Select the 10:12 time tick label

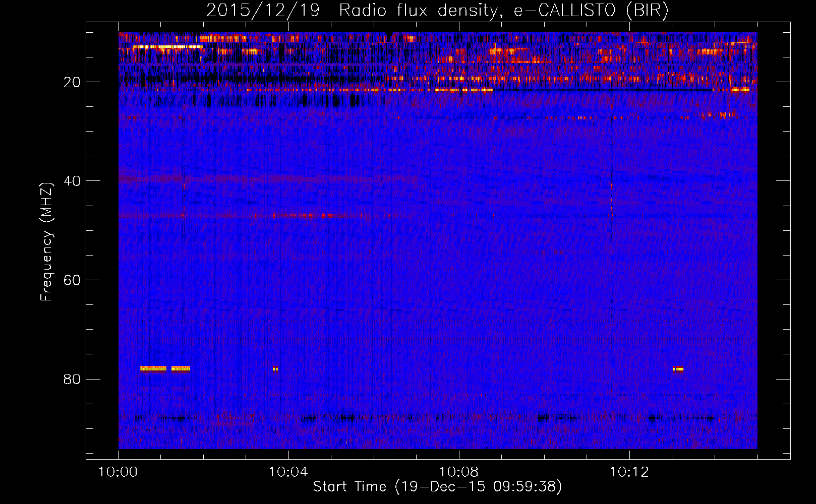tap(629, 472)
